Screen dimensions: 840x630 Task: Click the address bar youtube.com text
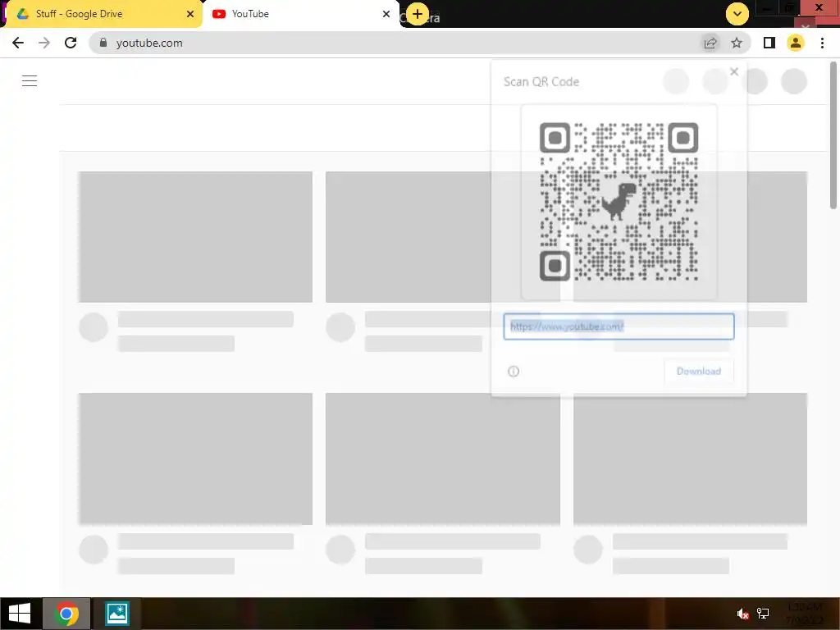(149, 43)
